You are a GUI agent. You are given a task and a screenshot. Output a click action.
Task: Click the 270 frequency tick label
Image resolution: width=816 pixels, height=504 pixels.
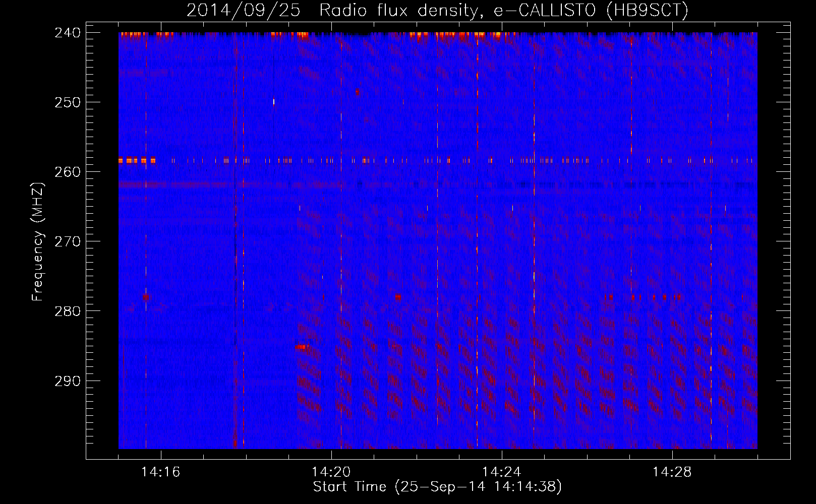68,241
